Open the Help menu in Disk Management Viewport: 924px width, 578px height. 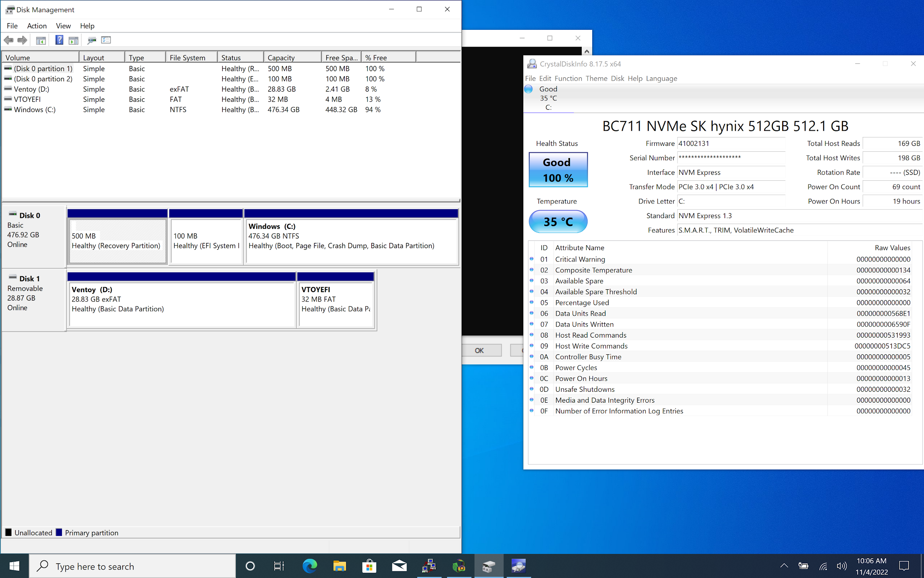(x=87, y=26)
